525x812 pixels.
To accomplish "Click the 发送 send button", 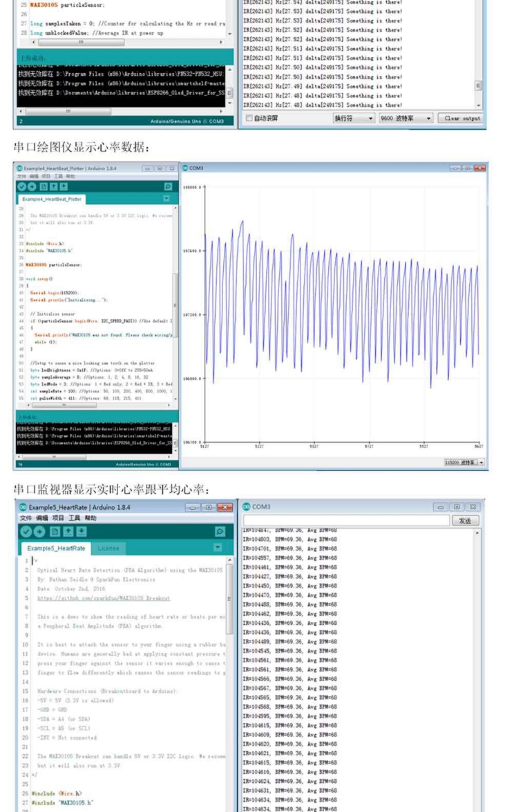I will [x=465, y=520].
